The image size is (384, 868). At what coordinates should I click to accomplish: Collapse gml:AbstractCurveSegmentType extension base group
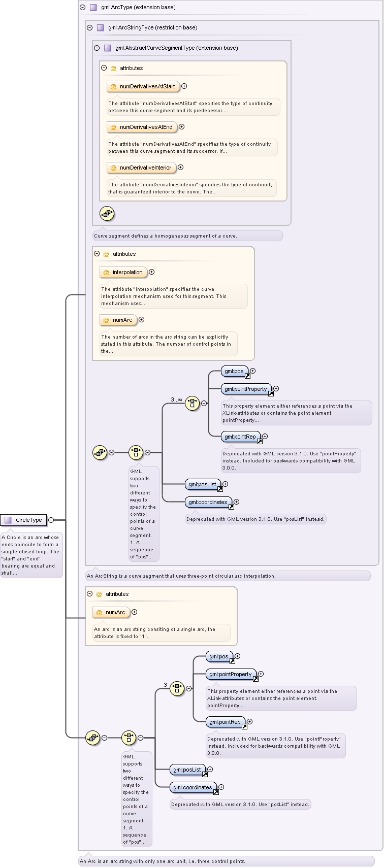(x=97, y=48)
